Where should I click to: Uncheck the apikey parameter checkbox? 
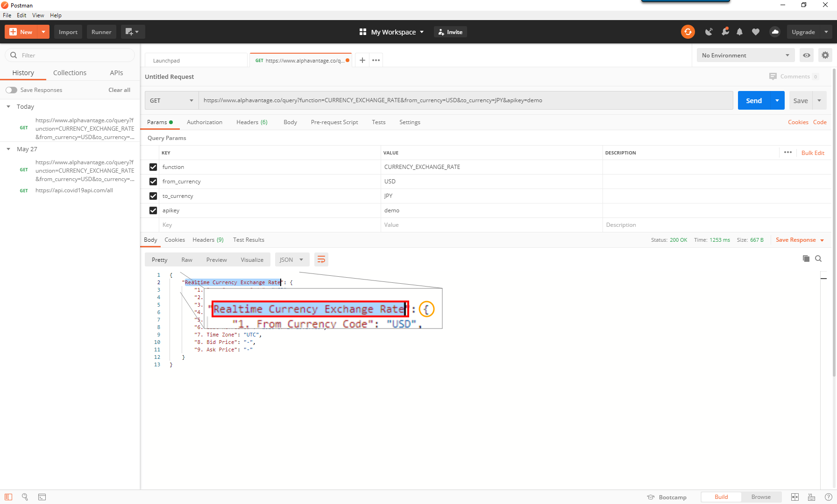(x=153, y=210)
